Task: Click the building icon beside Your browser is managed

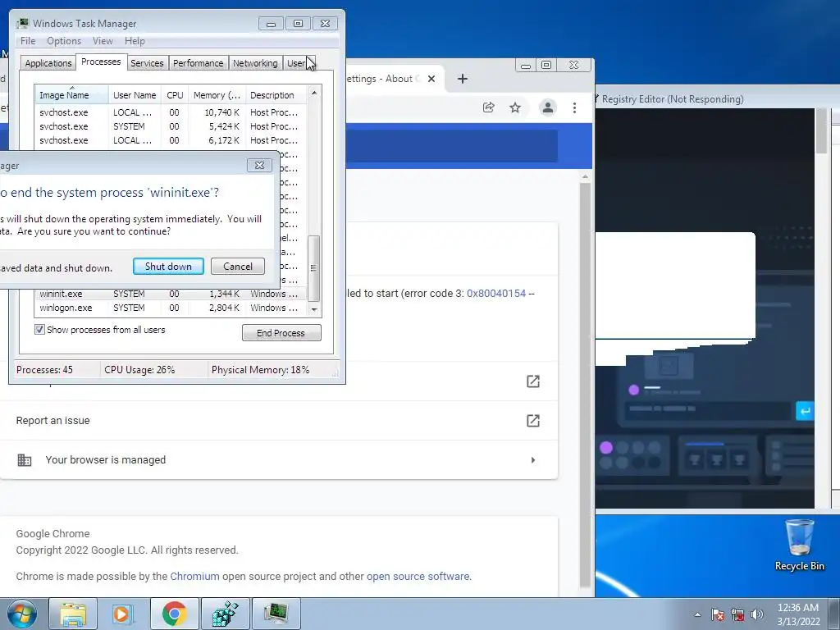Action: click(x=24, y=460)
